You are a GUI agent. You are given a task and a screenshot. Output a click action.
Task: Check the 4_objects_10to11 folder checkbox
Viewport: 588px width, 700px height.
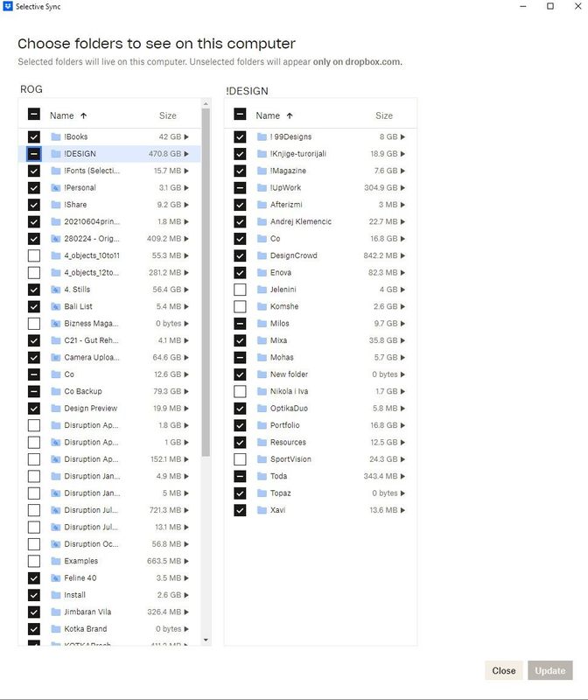(x=34, y=255)
